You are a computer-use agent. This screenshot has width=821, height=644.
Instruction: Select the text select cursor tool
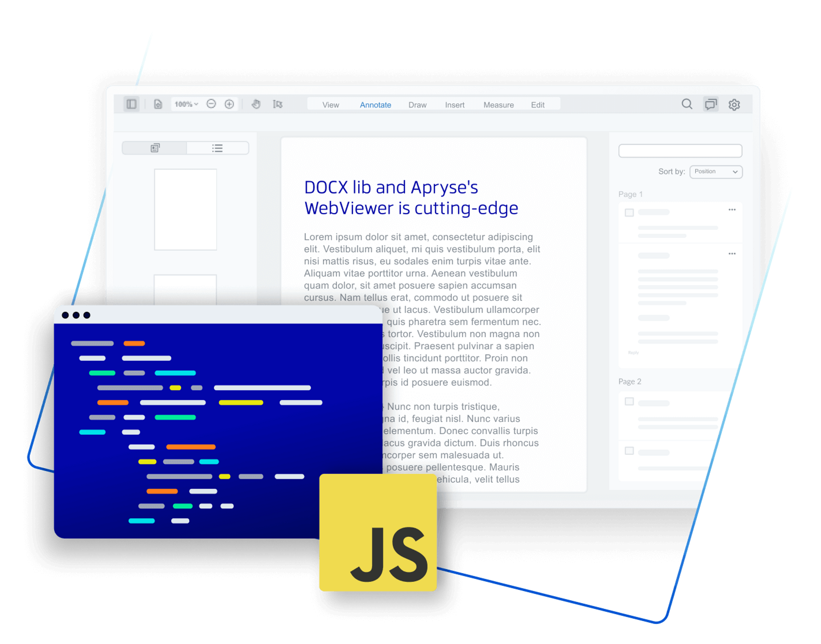(278, 104)
